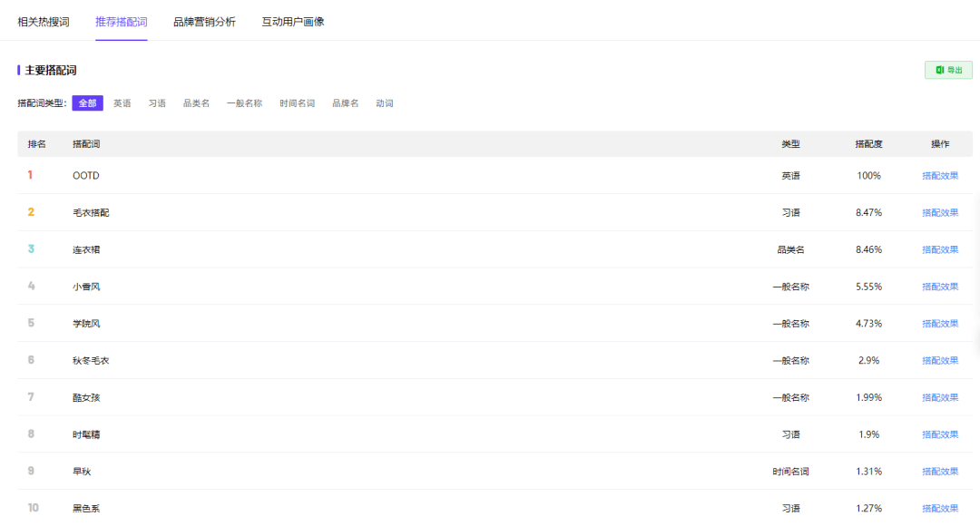Image resolution: width=980 pixels, height=526 pixels.
Task: Select the 黑色系 collocation word
Action: (86, 509)
